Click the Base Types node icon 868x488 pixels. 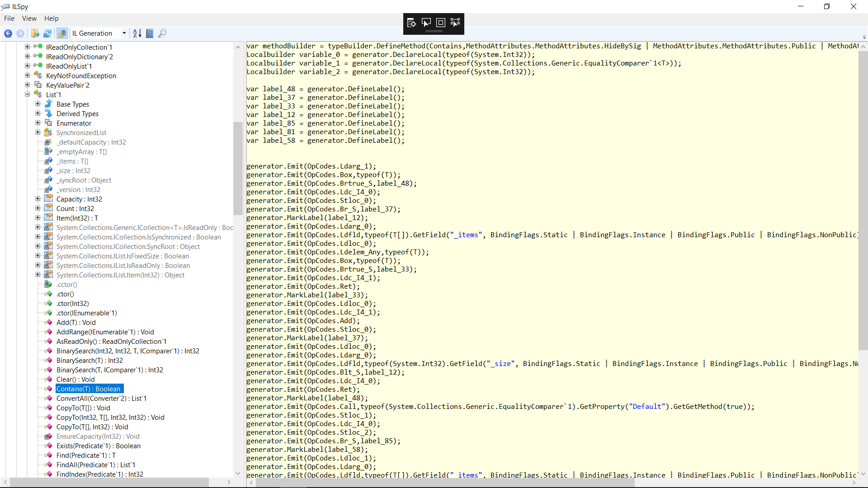pos(48,104)
